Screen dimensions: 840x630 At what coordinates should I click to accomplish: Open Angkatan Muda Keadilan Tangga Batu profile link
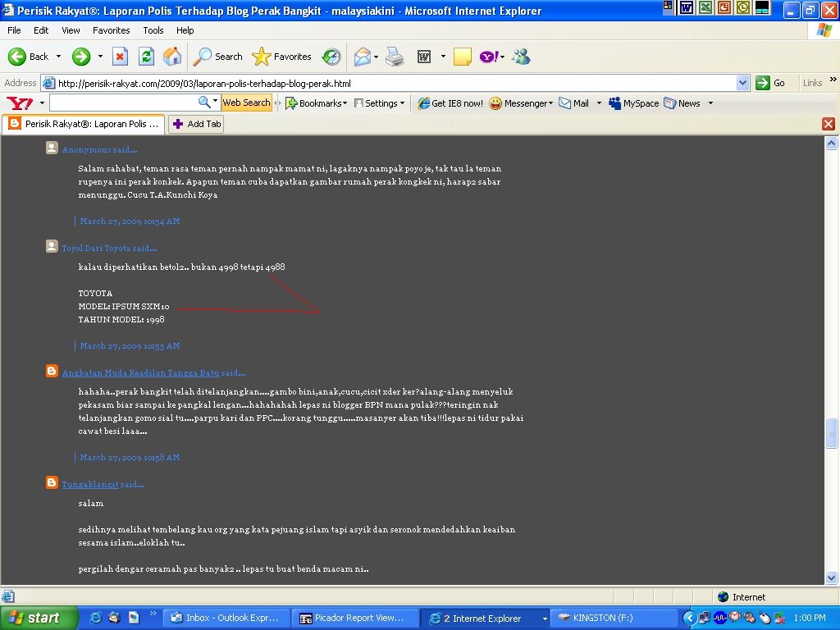pyautogui.click(x=141, y=373)
